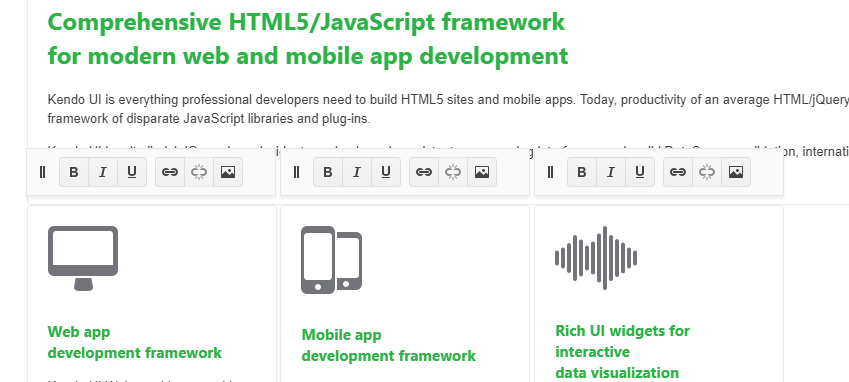This screenshot has width=849, height=382.
Task: Click the desktop monitor image
Action: pos(83,258)
